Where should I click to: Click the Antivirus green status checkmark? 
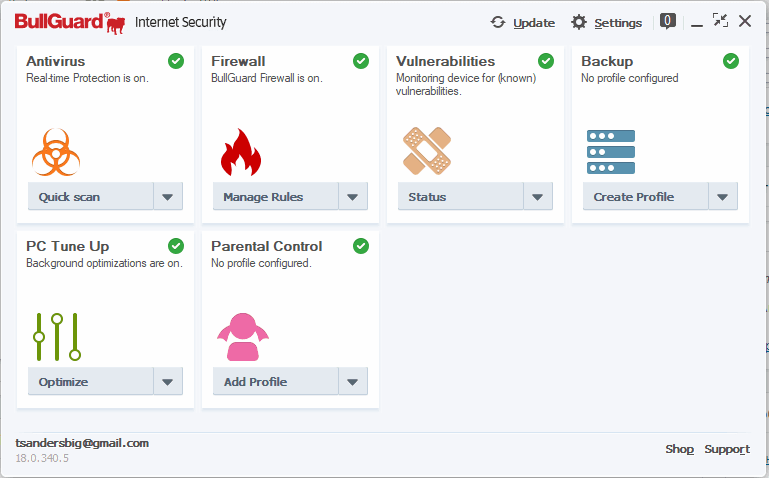176,61
